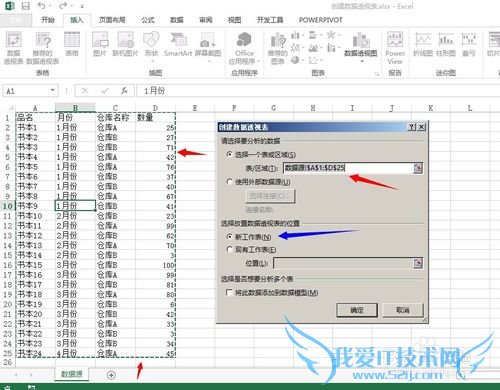Click the Save icon in quick access toolbar
Viewport: 500px width, 390px height.
pyautogui.click(x=25, y=6)
